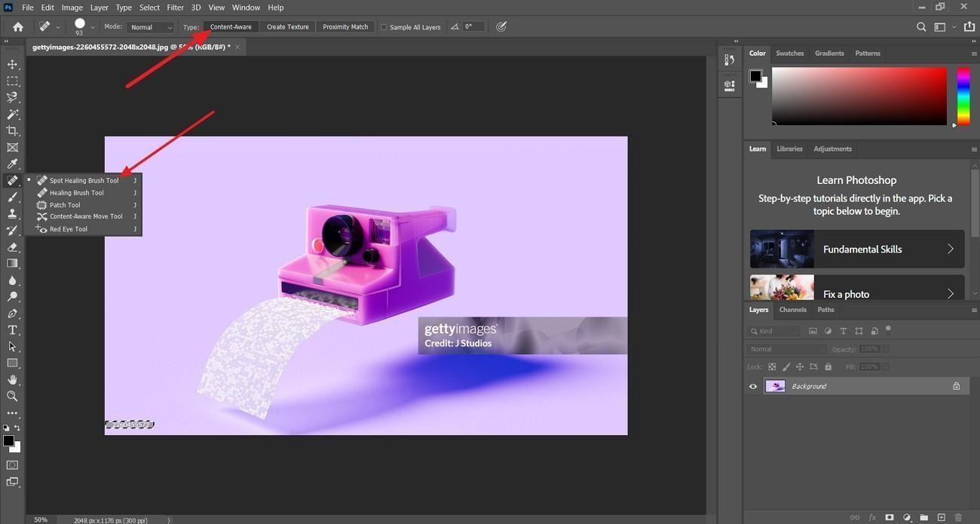Screen dimensions: 980x524
Task: Toggle the adjustment layers filter icon
Action: click(x=828, y=331)
